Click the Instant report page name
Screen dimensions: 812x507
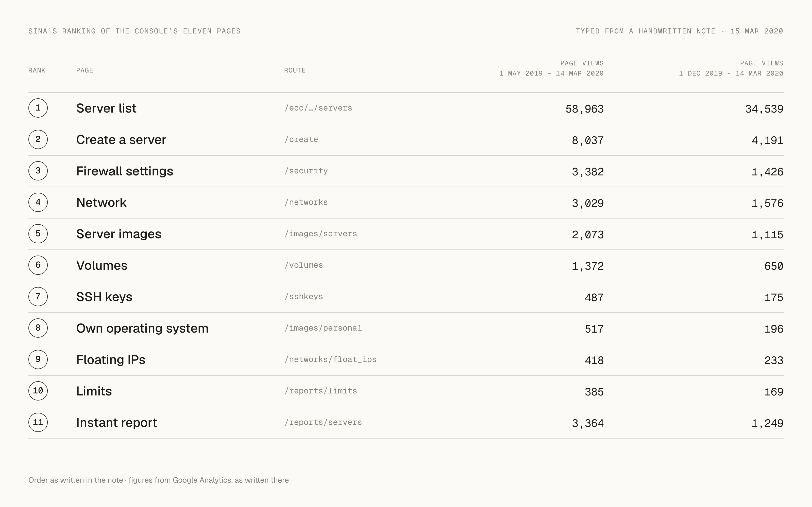click(x=116, y=423)
